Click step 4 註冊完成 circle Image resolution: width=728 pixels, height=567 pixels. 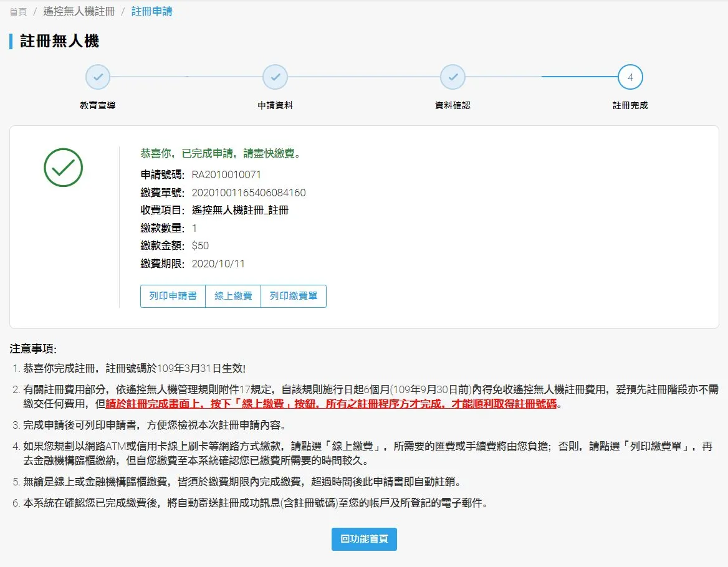(630, 77)
